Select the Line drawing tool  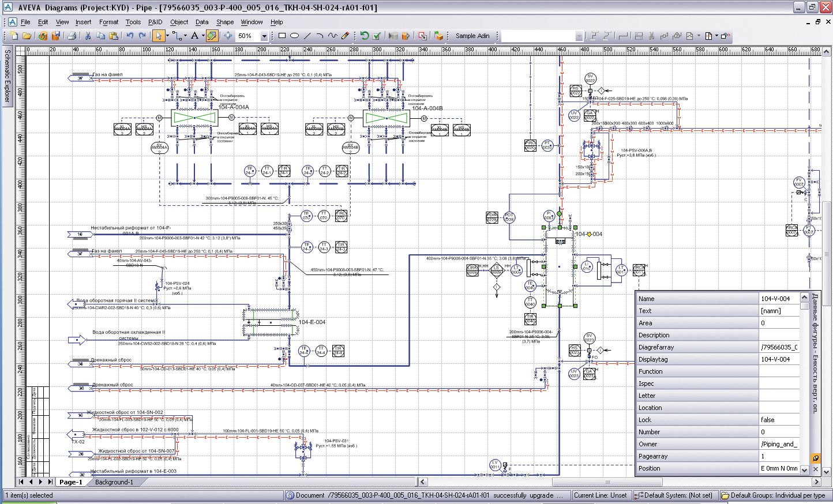[x=307, y=36]
